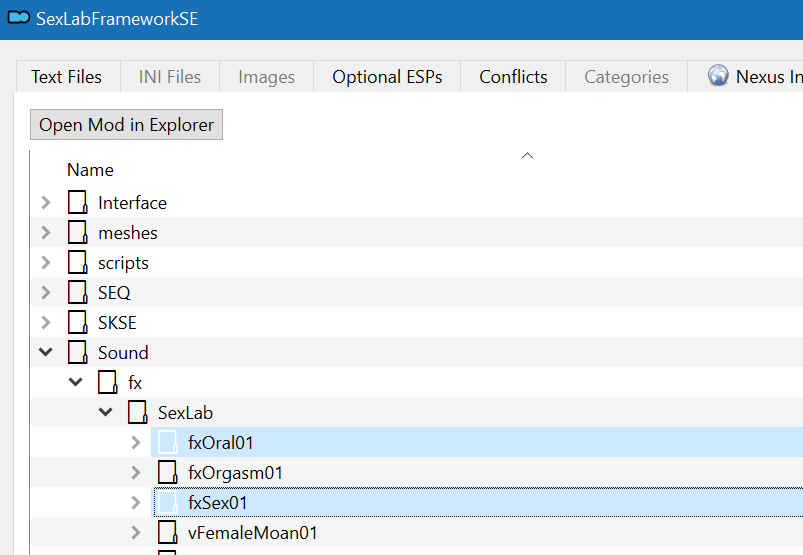Click the folder icon beside fxSex01
The image size is (803, 555).
point(167,502)
